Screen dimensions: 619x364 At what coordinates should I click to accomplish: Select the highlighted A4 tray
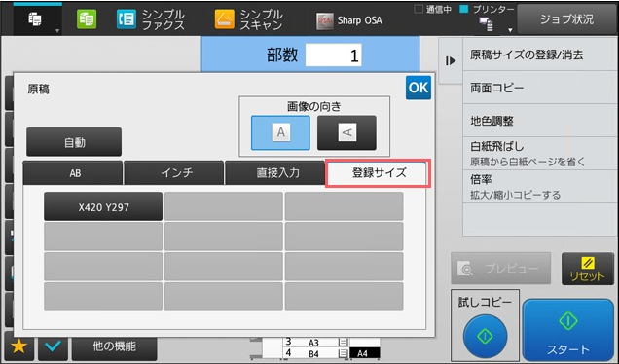click(365, 353)
